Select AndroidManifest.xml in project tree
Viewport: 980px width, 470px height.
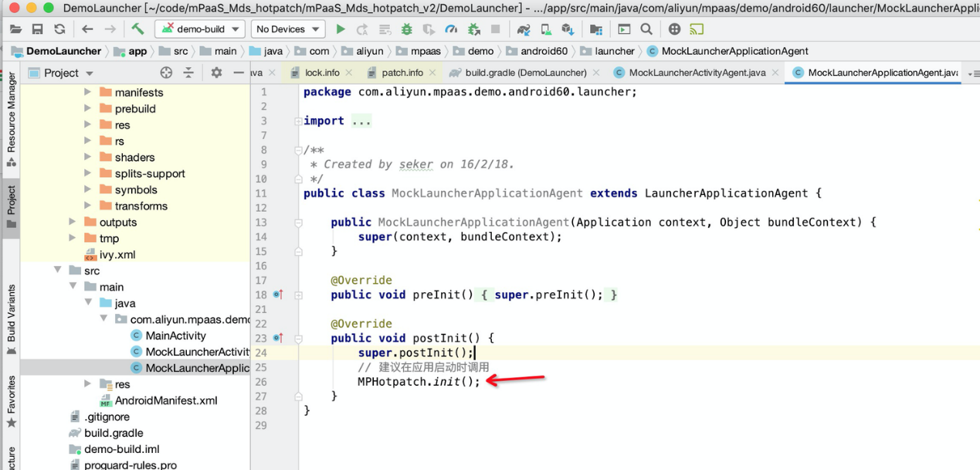click(166, 400)
